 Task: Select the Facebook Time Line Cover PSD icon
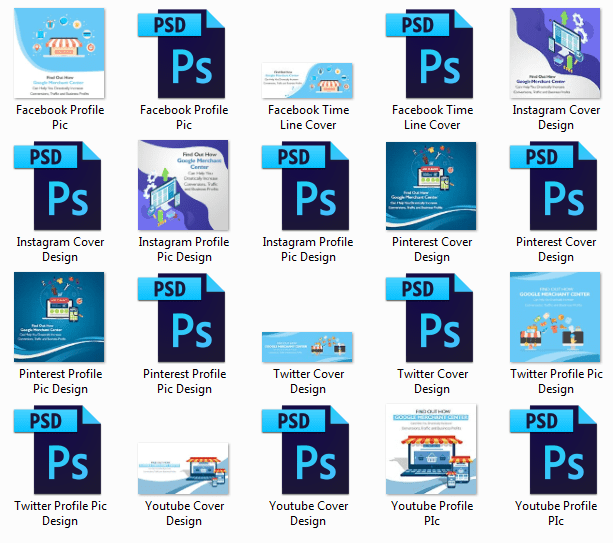pos(432,53)
